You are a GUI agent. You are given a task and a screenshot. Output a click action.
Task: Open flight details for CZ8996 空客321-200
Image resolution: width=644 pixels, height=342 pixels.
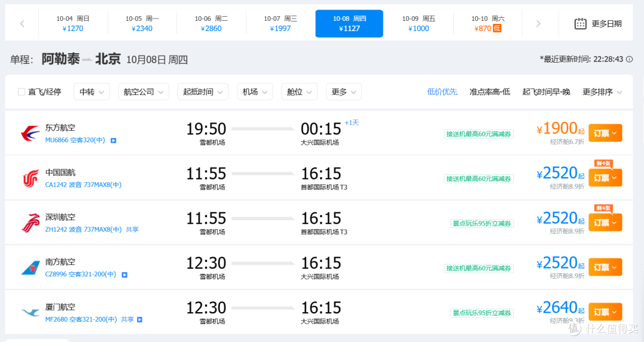(80, 274)
